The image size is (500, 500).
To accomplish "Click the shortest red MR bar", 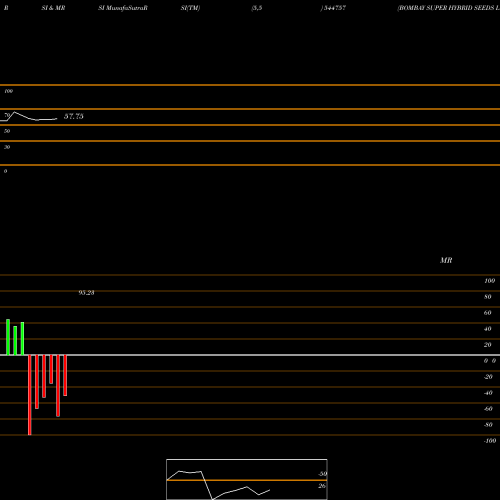I will click(51, 369).
